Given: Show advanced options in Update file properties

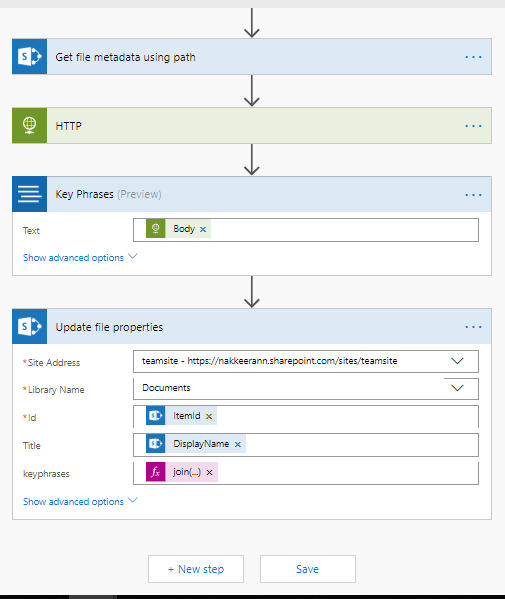Looking at the screenshot, I should point(80,501).
